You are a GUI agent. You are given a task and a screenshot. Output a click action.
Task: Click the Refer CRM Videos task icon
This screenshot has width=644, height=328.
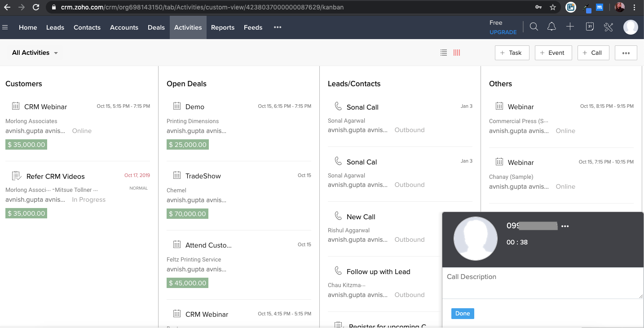click(x=17, y=176)
